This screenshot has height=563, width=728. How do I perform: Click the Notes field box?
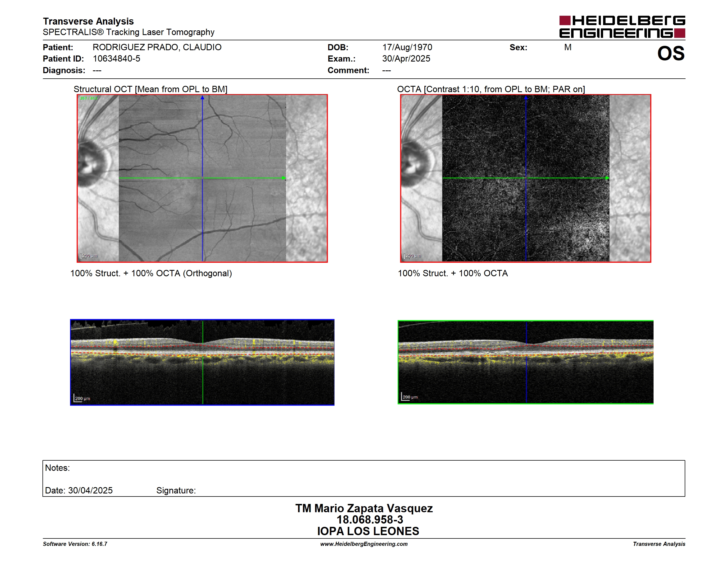pyautogui.click(x=364, y=478)
